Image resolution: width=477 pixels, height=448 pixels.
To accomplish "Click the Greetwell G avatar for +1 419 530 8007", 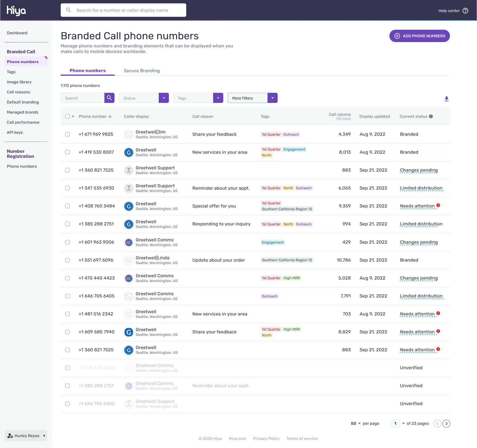I will [x=129, y=152].
